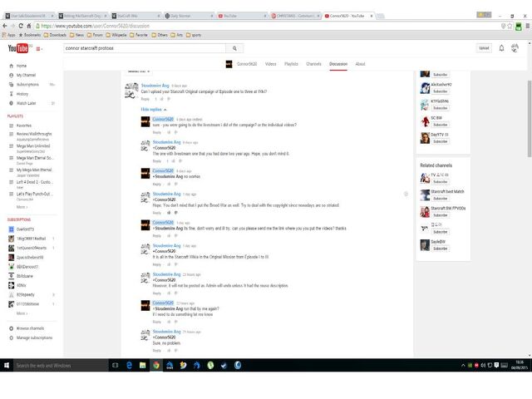The height and width of the screenshot is (399, 532).
Task: Click the browser address bar
Action: (266, 26)
